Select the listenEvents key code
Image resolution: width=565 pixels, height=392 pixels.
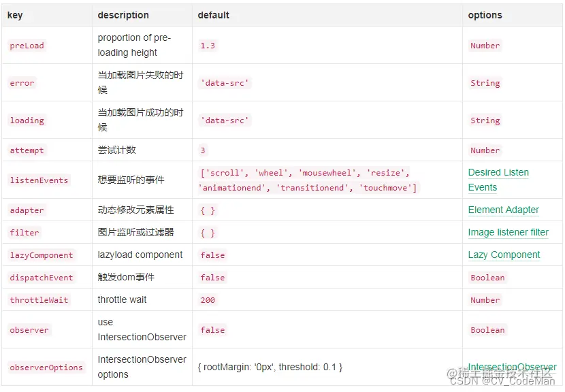pos(39,180)
